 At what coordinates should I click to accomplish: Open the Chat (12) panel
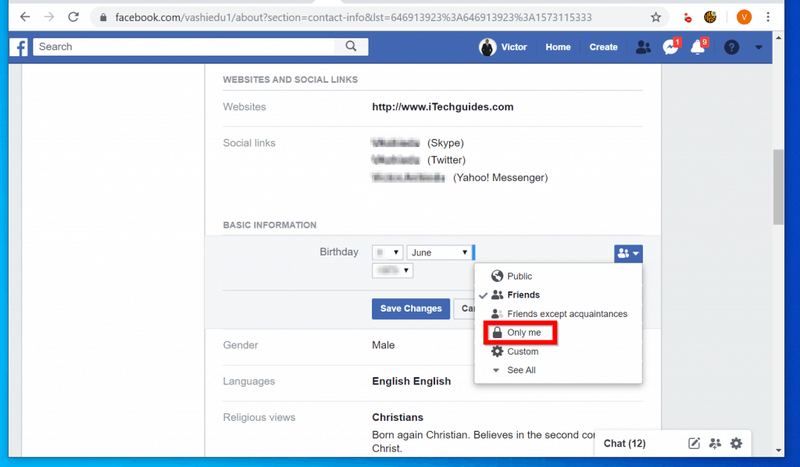[x=624, y=444]
